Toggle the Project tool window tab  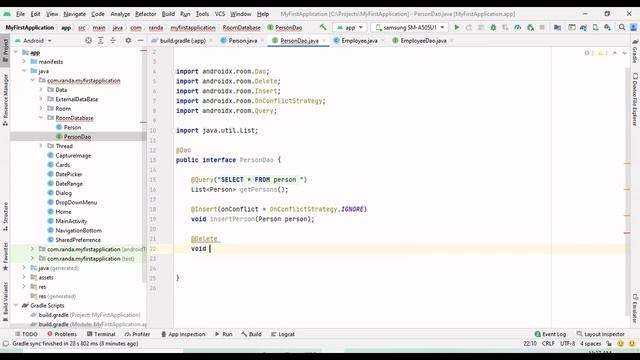[x=5, y=50]
